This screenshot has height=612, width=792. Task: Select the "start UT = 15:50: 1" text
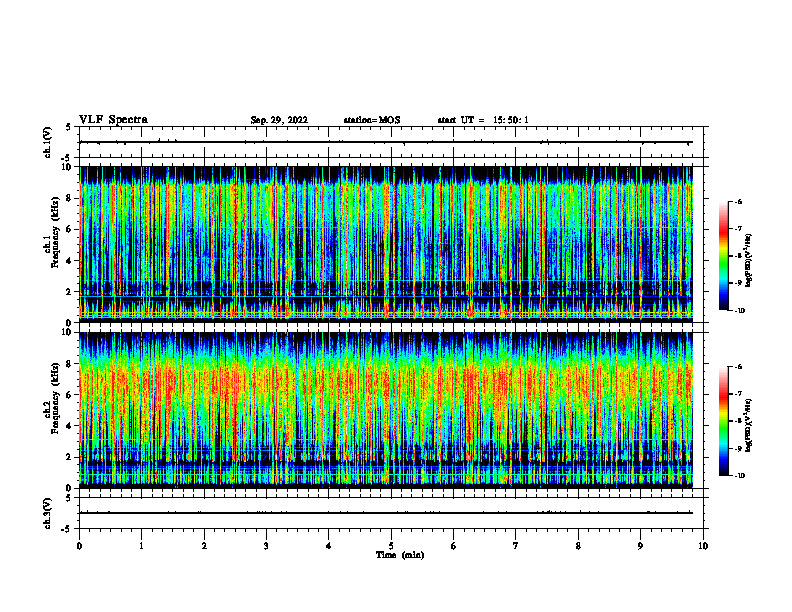pos(483,120)
